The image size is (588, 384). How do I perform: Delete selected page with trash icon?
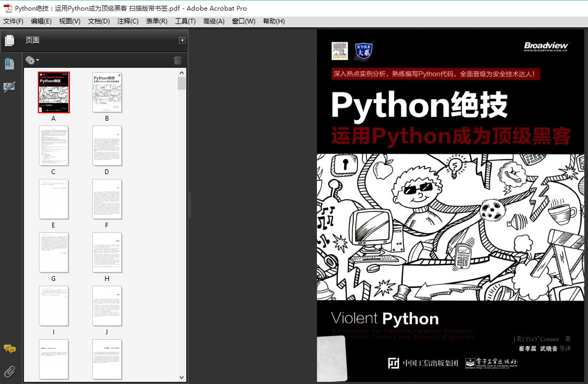[178, 60]
